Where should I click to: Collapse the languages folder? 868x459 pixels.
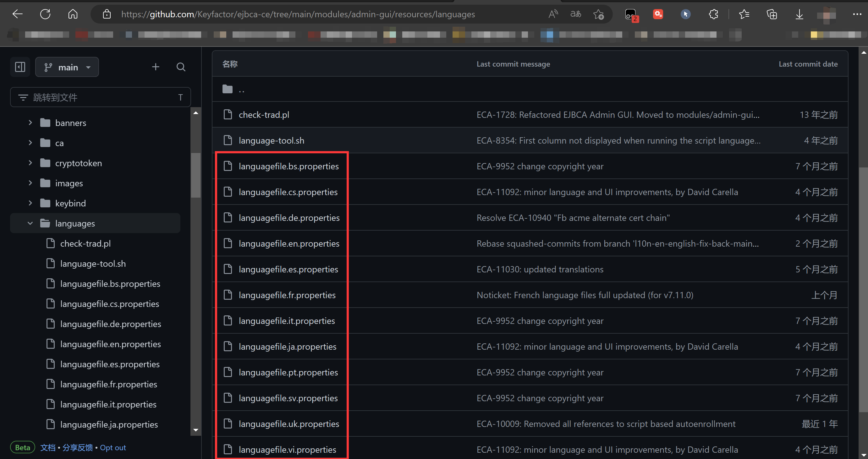(30, 223)
